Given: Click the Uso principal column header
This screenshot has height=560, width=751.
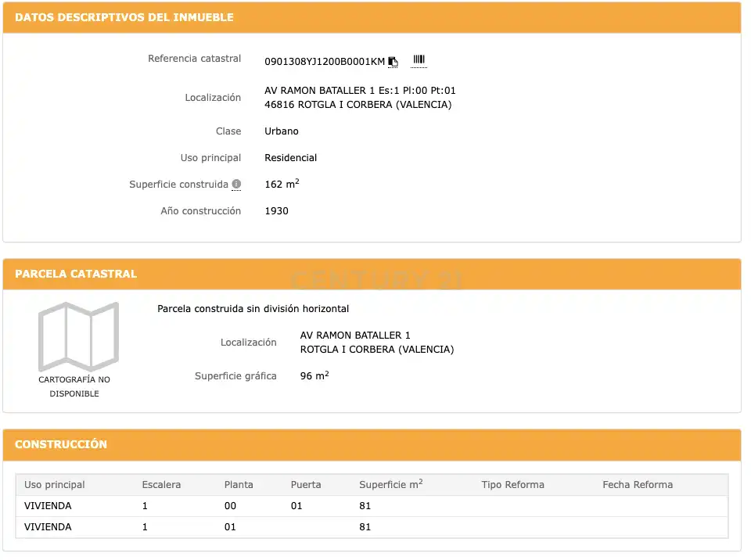Looking at the screenshot, I should tap(55, 485).
